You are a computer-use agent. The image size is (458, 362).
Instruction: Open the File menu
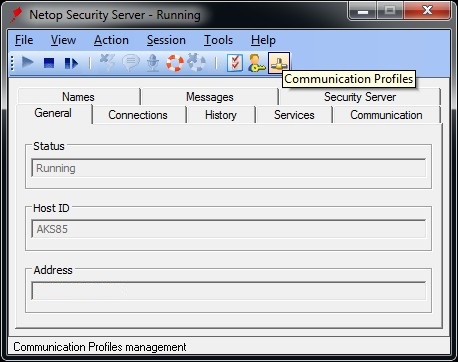pyautogui.click(x=24, y=40)
